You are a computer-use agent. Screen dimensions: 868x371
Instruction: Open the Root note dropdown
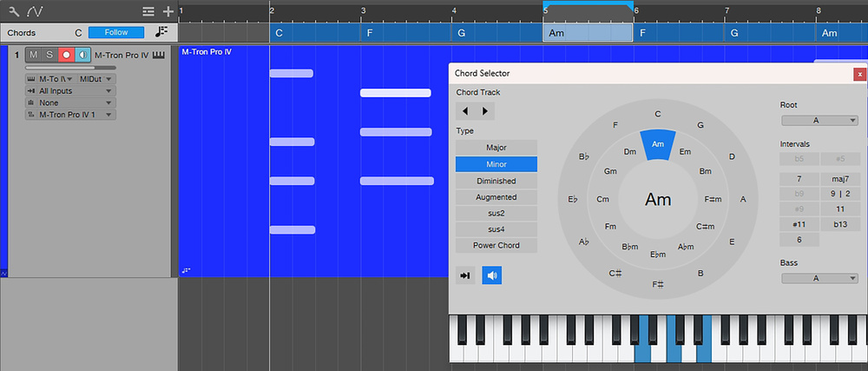pos(819,121)
